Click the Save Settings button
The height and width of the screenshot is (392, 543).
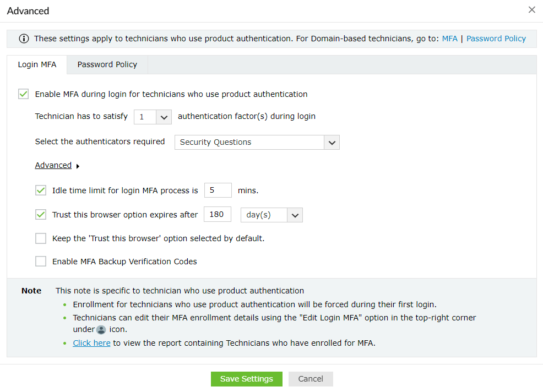(x=246, y=379)
